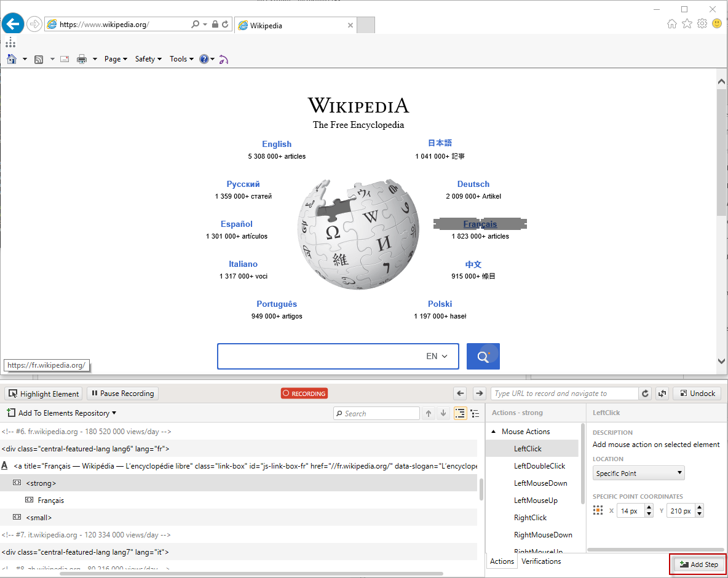Open a new blank tab
728x578 pixels.
[366, 25]
